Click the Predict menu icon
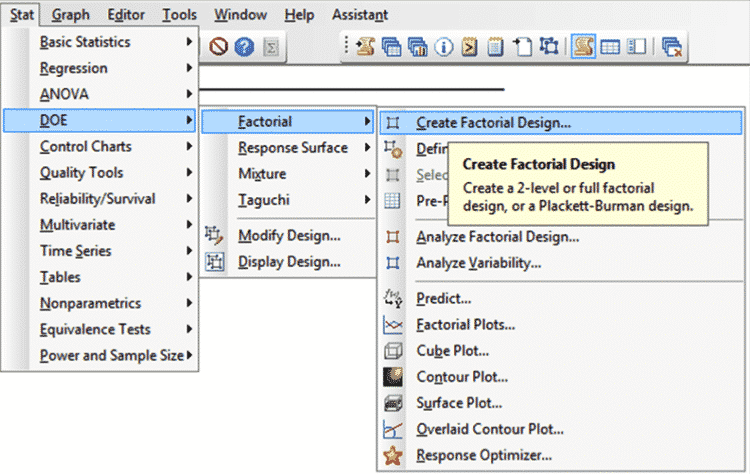Image resolution: width=750 pixels, height=475 pixels. click(393, 298)
